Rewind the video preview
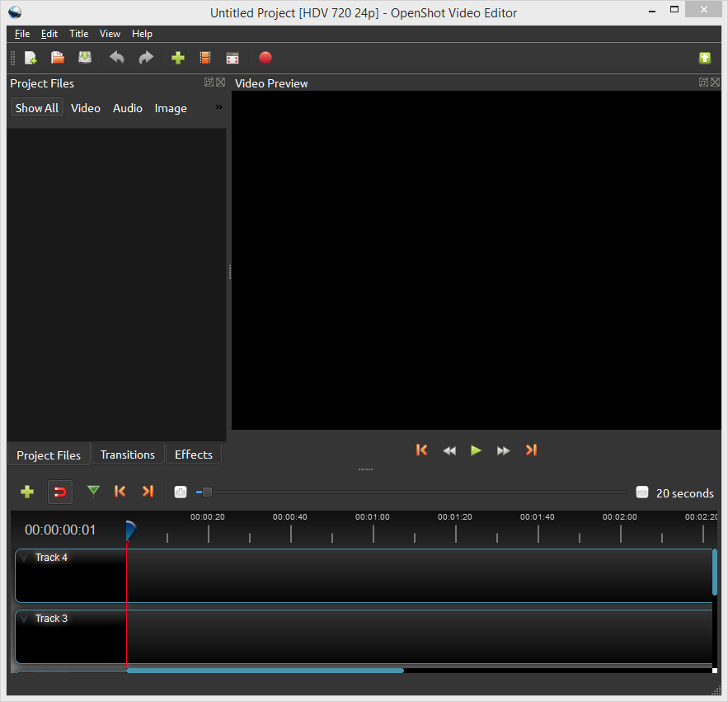This screenshot has width=728, height=702. point(449,450)
